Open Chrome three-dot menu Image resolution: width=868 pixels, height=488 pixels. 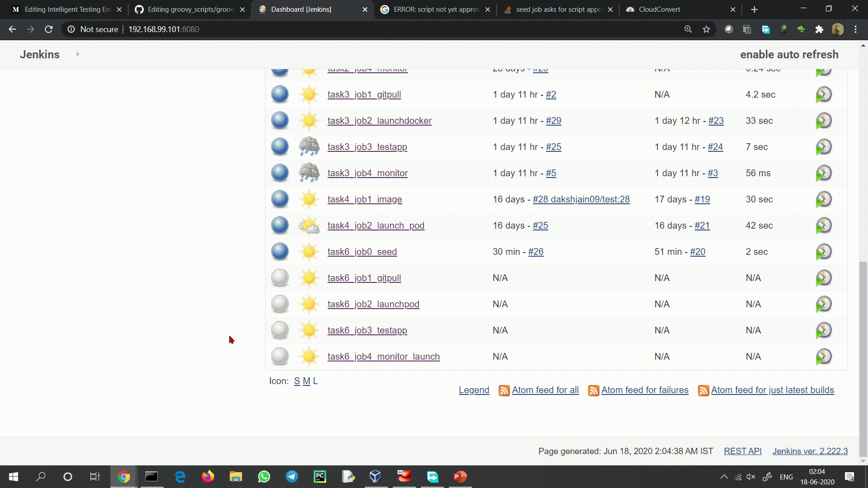tap(855, 29)
